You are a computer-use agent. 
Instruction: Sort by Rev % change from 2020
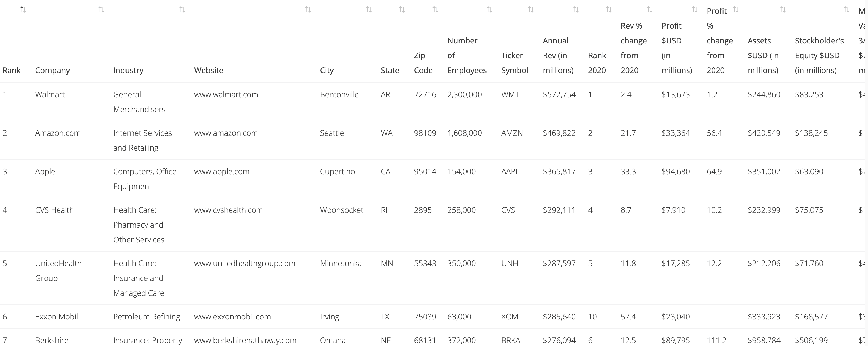(x=650, y=9)
